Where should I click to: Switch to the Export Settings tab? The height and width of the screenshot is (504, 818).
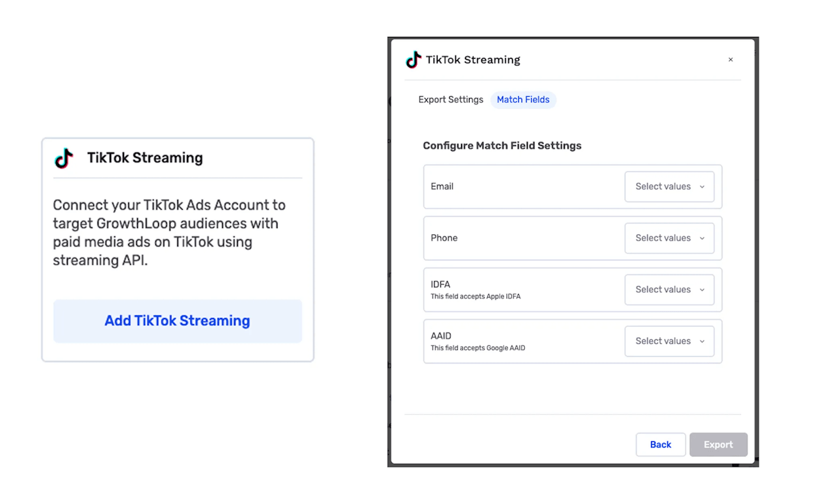451,100
